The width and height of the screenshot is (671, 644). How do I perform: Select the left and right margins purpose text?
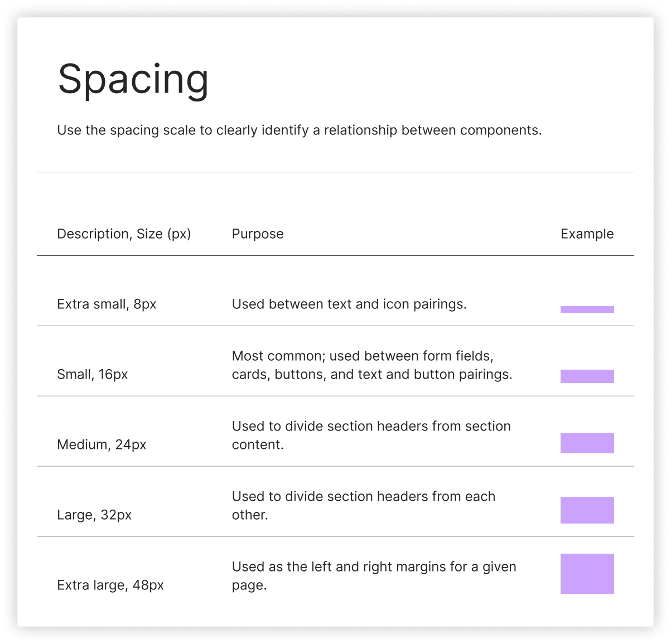pyautogui.click(x=374, y=576)
